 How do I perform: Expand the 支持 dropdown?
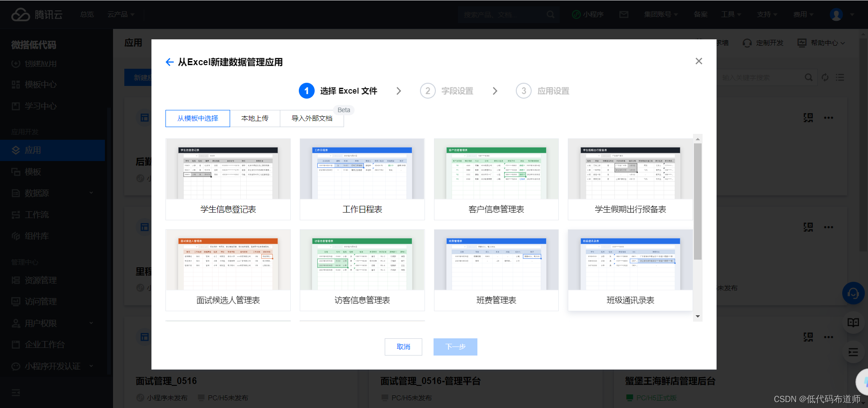tap(767, 14)
